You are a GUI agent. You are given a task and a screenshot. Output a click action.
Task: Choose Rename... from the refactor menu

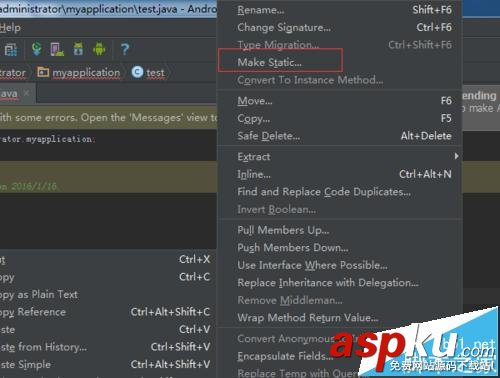coord(340,10)
